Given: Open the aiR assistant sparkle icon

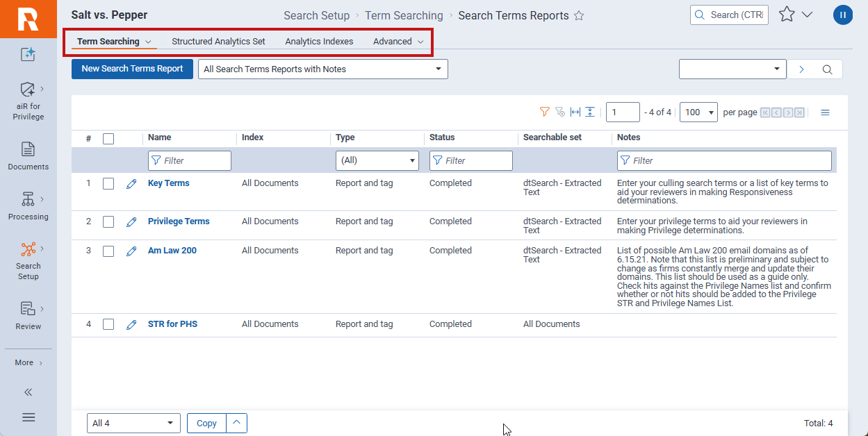Looking at the screenshot, I should [x=28, y=54].
